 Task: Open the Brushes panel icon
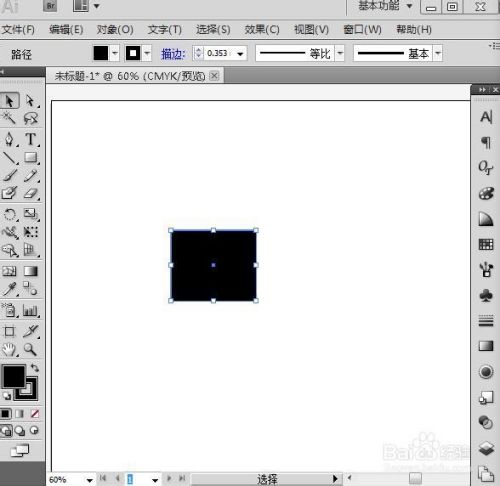point(486,270)
